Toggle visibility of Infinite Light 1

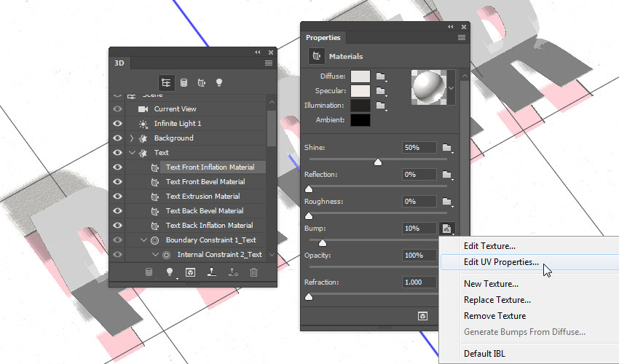click(x=118, y=124)
